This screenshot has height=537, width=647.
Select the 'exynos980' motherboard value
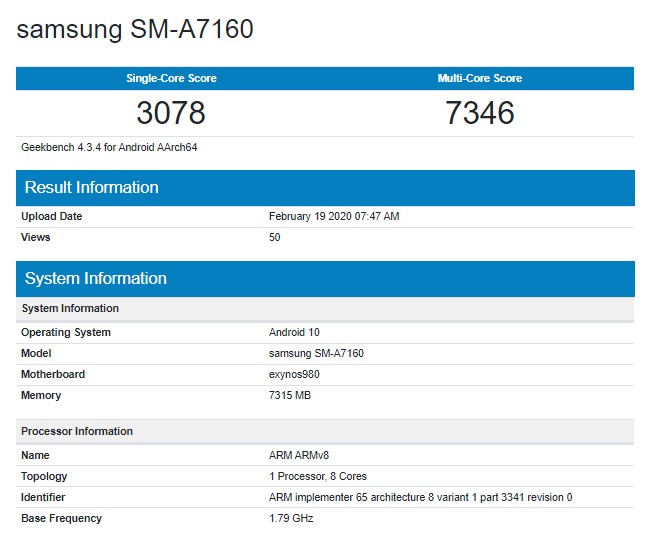pyautogui.click(x=294, y=375)
